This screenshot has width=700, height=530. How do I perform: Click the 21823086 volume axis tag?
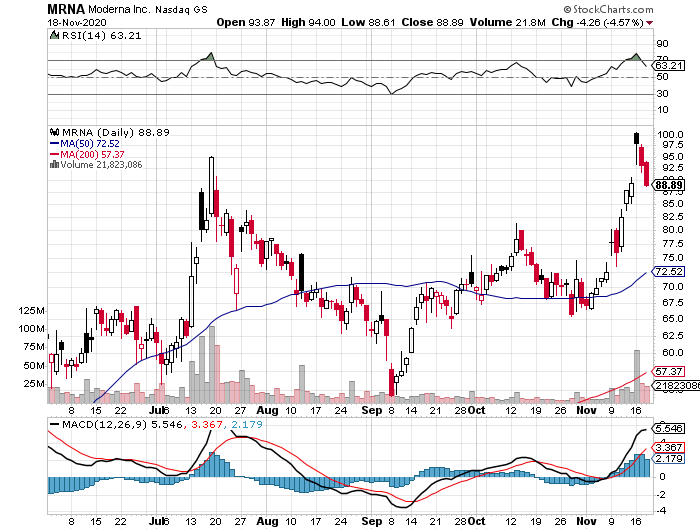(x=676, y=385)
